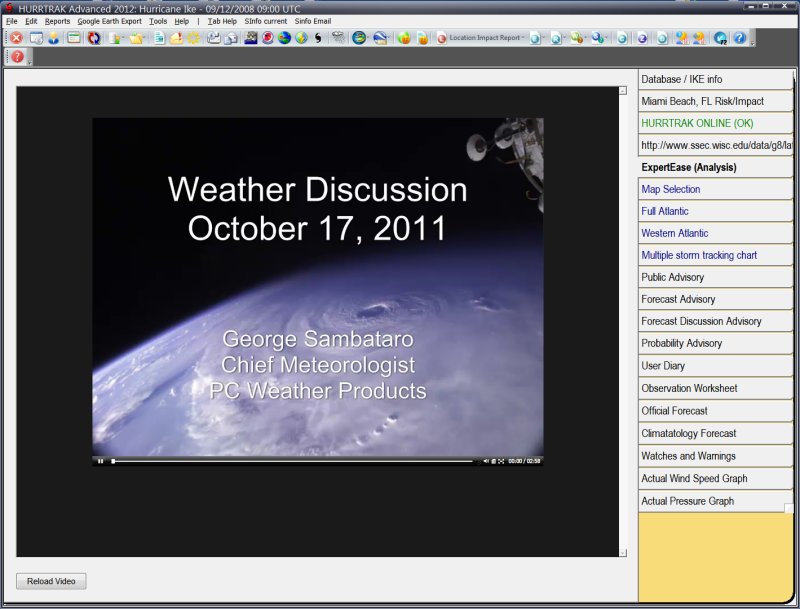This screenshot has width=800, height=609.
Task: Open the Edit menu
Action: point(31,21)
